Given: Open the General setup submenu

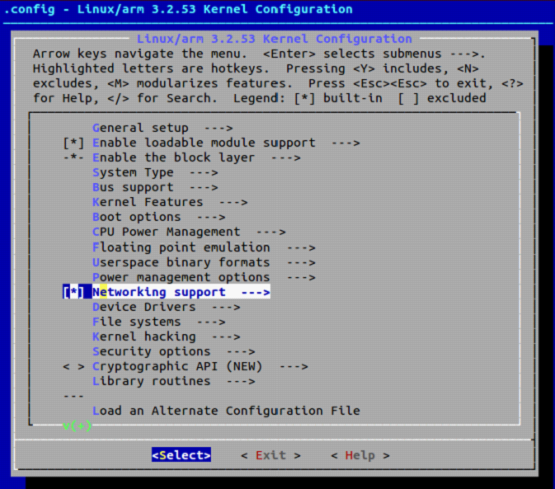Looking at the screenshot, I should click(x=162, y=128).
